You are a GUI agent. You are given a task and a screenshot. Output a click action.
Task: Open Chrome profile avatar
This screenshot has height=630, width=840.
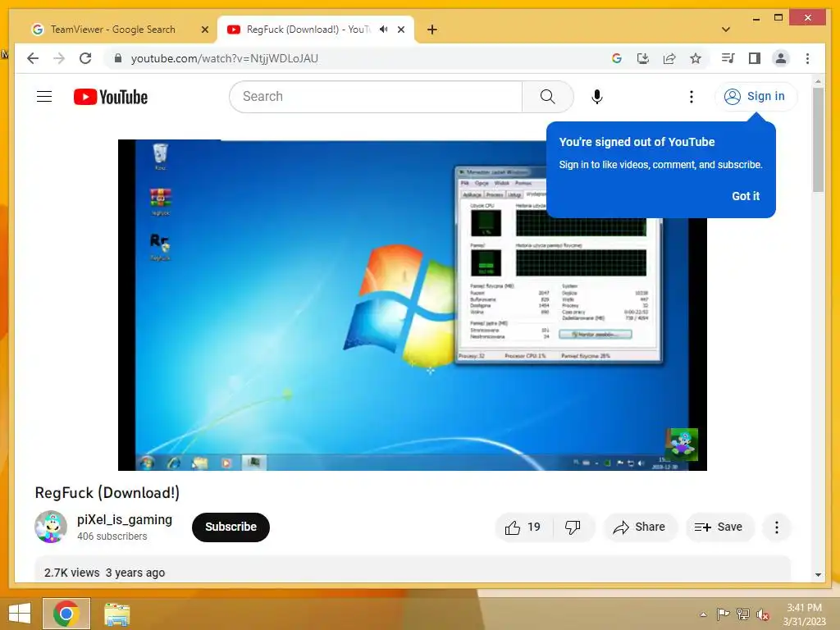coord(781,58)
